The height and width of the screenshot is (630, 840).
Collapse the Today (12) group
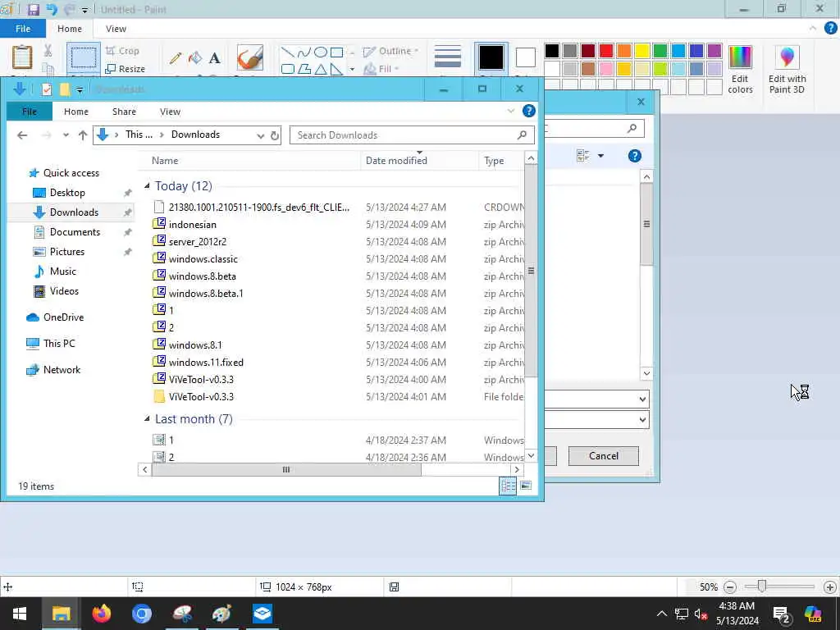click(147, 186)
